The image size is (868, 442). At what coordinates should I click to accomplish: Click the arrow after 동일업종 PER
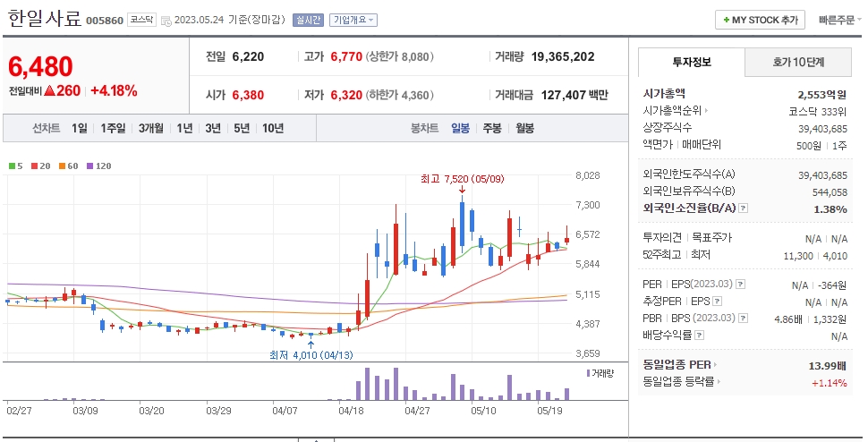click(x=715, y=365)
